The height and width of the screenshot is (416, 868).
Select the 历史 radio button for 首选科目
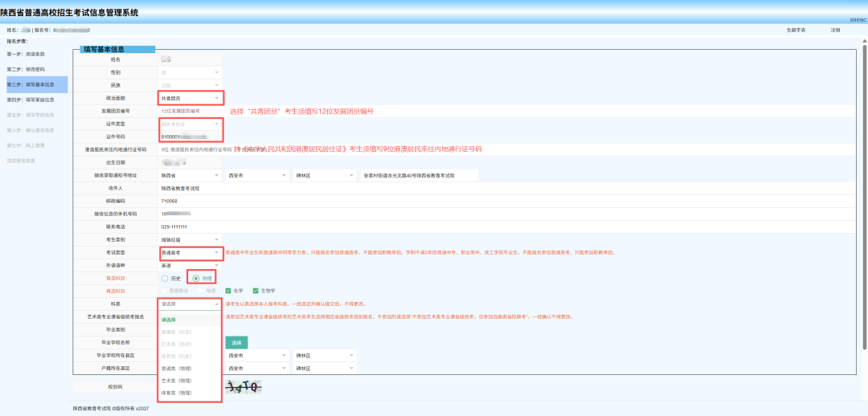[x=170, y=278]
